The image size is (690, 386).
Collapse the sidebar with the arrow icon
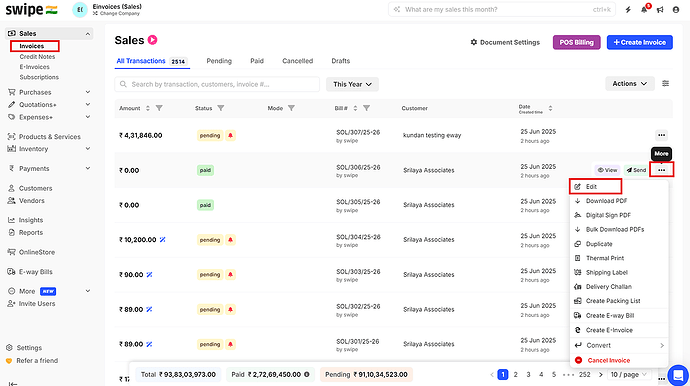pyautogui.click(x=13, y=384)
